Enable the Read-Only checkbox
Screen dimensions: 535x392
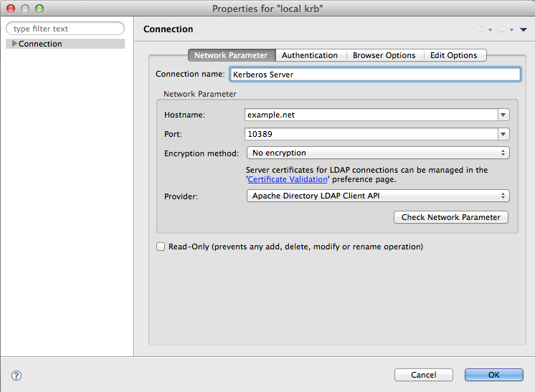pos(161,247)
